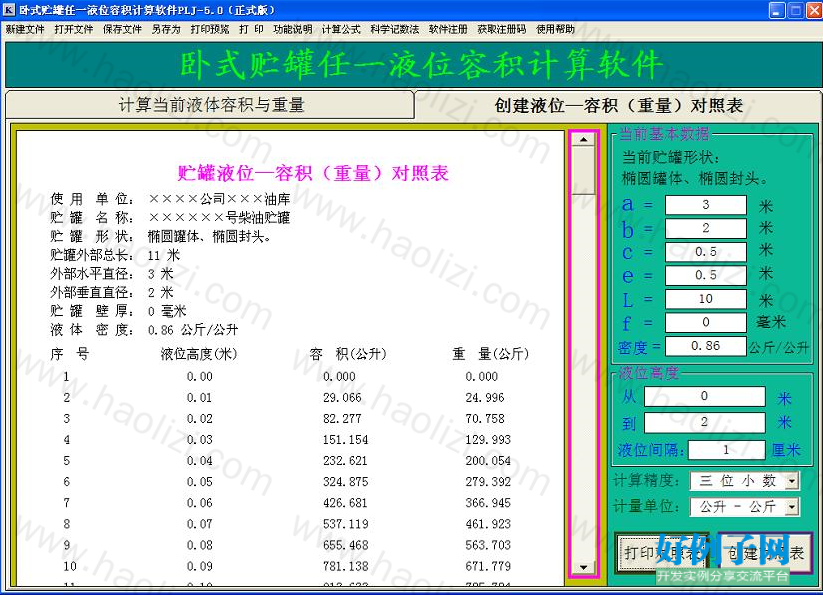Viewport: 823px width, 595px height.
Task: Click the 到 end level input field
Action: click(704, 422)
